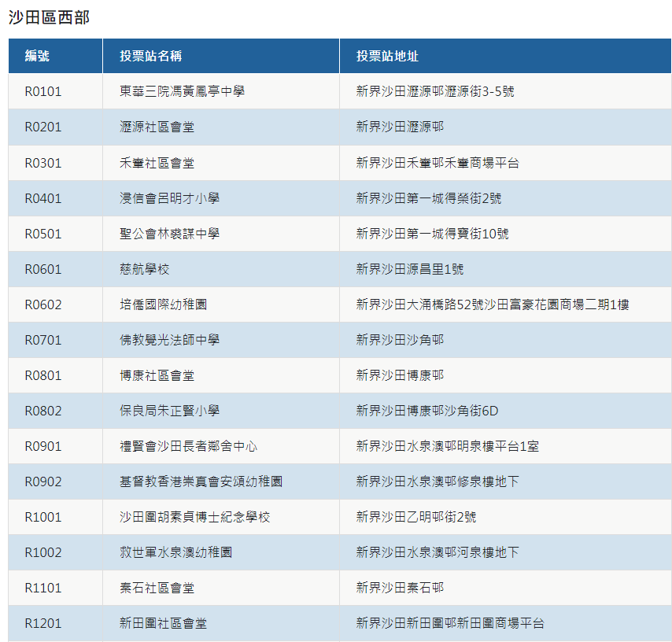This screenshot has width=672, height=642.
Task: Select the 沙田區西部 section heading
Action: [49, 17]
